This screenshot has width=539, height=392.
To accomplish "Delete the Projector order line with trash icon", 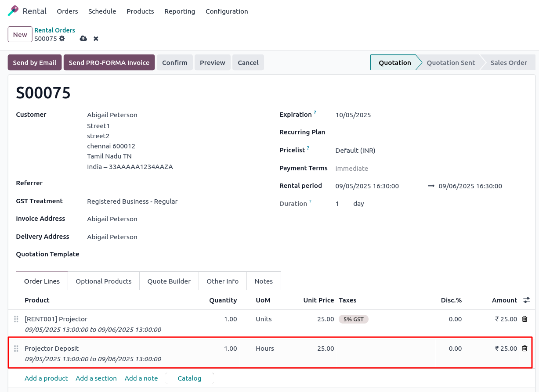I will point(525,319).
